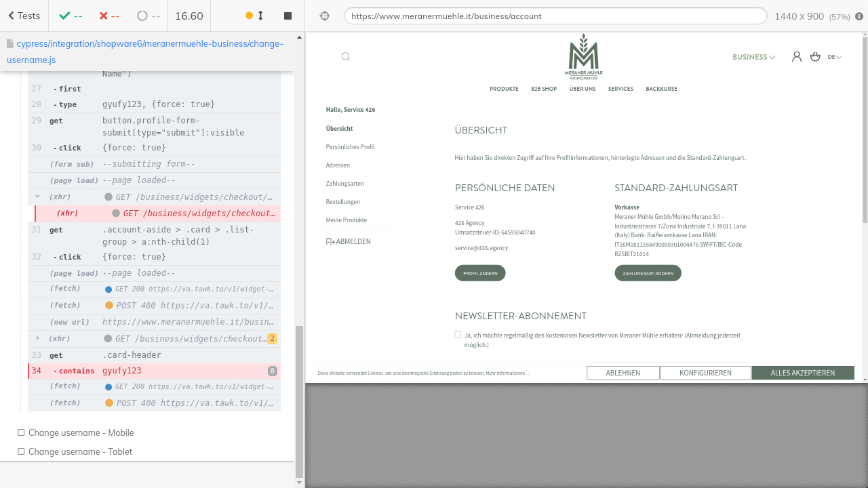The image size is (868, 488).
Task: Click the Abmelden logout icon
Action: [330, 241]
